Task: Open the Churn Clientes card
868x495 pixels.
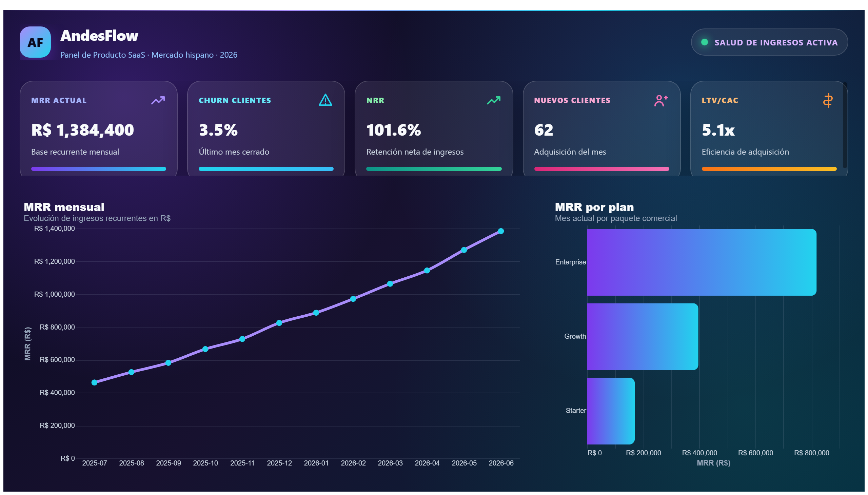Action: (266, 128)
